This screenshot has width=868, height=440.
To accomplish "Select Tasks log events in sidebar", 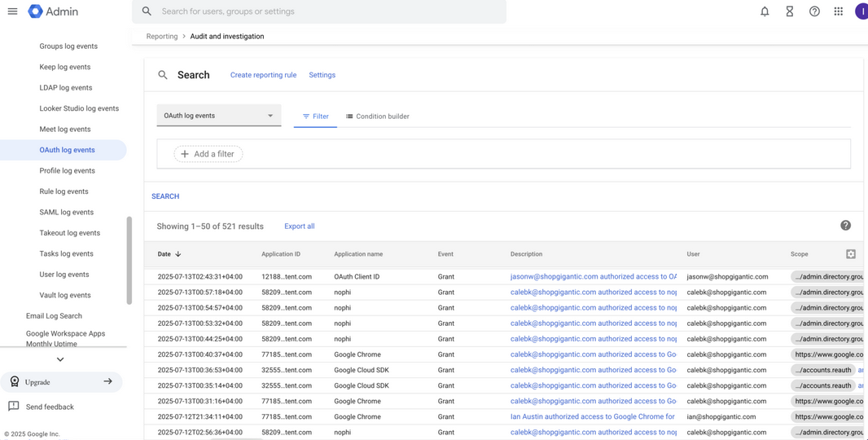I will point(67,253).
